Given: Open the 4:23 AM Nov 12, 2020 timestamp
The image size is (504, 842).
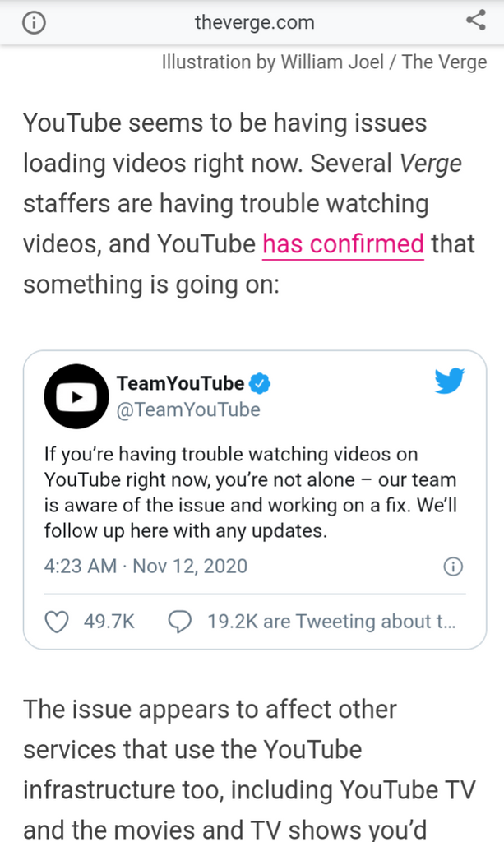Looking at the screenshot, I should 146,567.
